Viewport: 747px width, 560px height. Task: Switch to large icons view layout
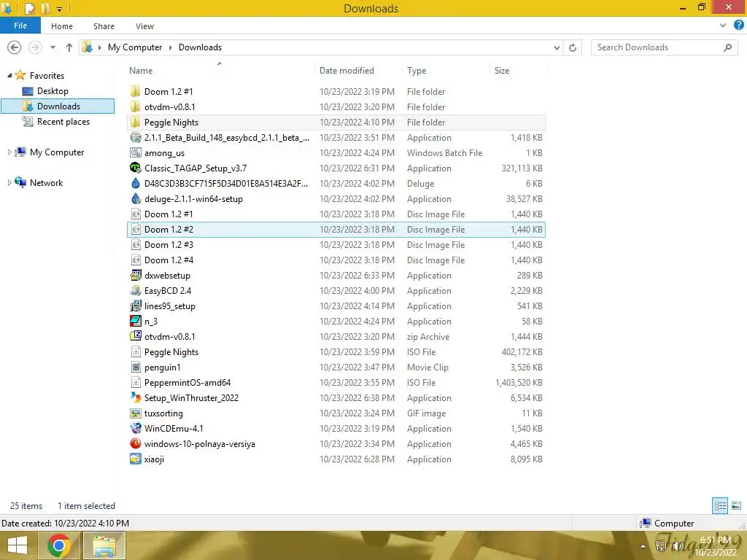point(736,505)
